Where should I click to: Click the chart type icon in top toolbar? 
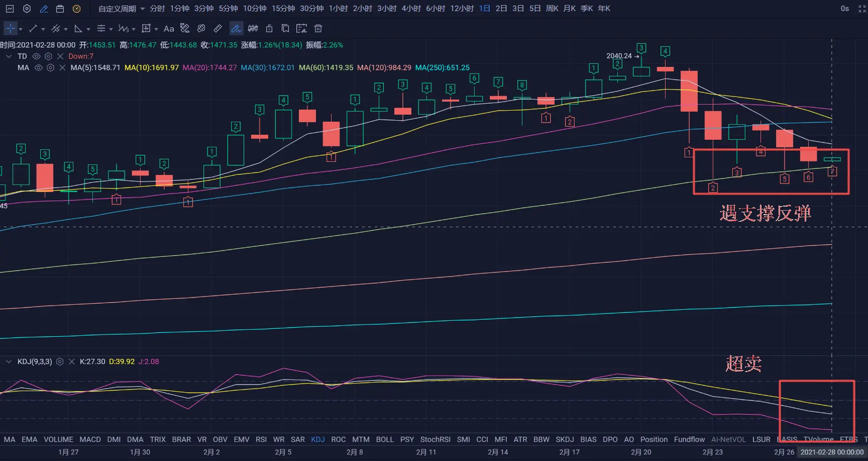click(10, 9)
